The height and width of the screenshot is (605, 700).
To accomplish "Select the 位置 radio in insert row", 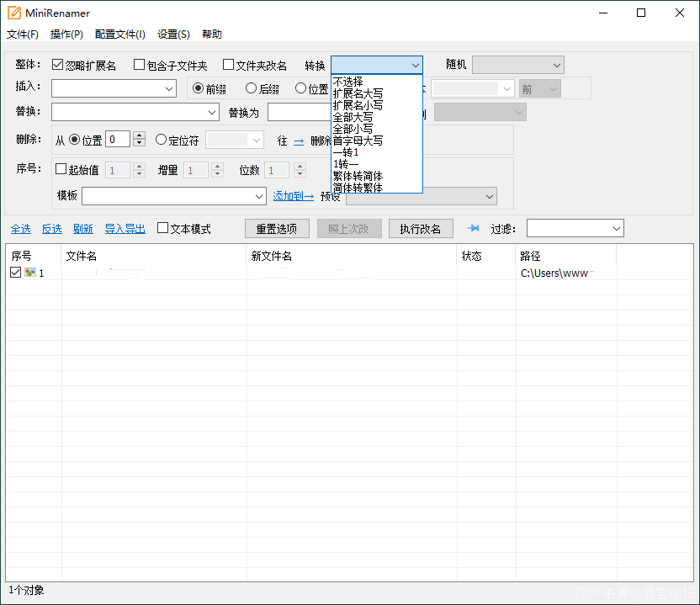I will [x=301, y=88].
